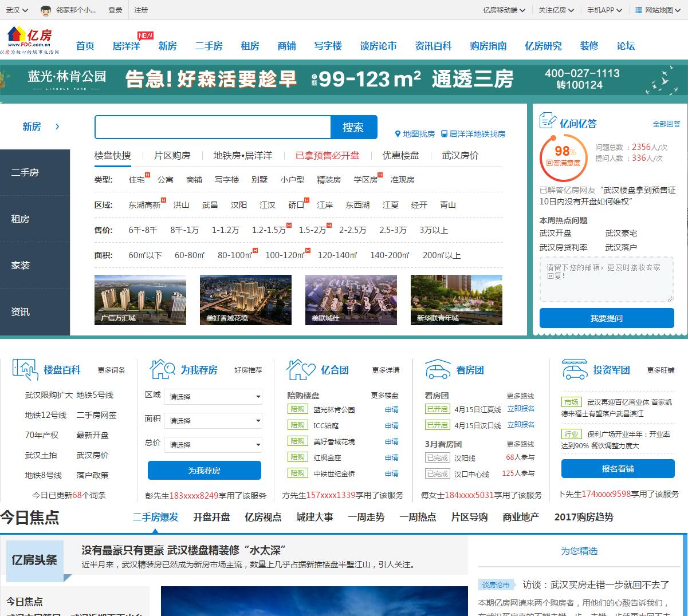This screenshot has width=688, height=616.
Task: Expand the 总价 dropdown
Action: (213, 445)
